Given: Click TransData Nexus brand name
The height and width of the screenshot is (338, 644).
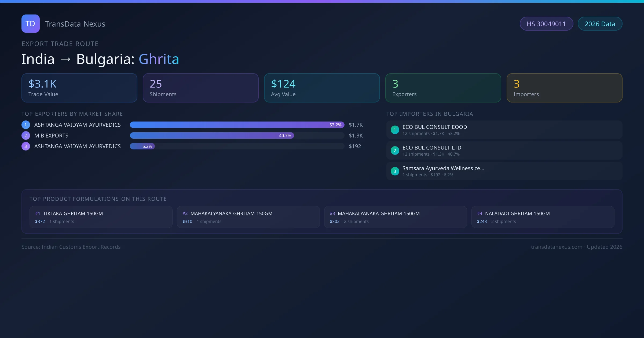Looking at the screenshot, I should [x=75, y=24].
